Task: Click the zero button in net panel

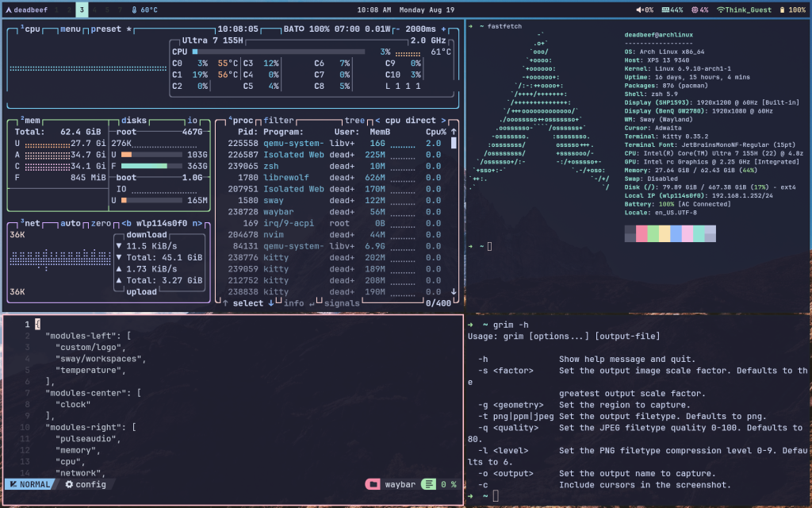Action: point(101,224)
